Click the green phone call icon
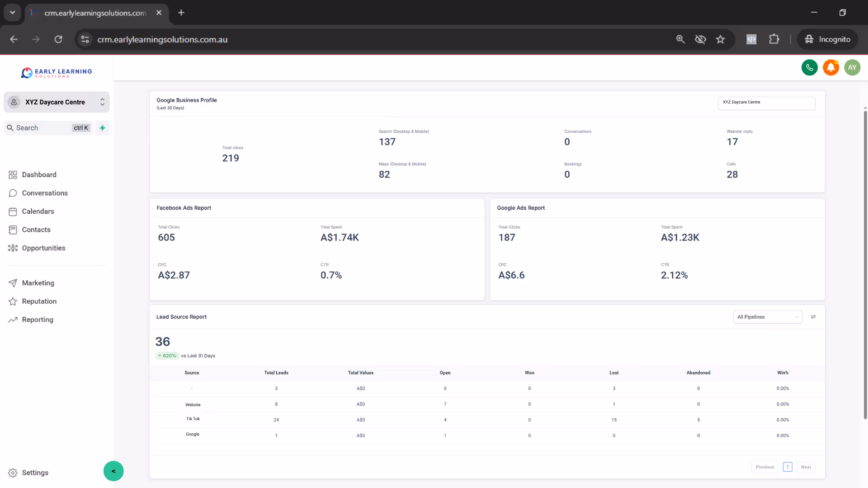868x488 pixels. [809, 67]
